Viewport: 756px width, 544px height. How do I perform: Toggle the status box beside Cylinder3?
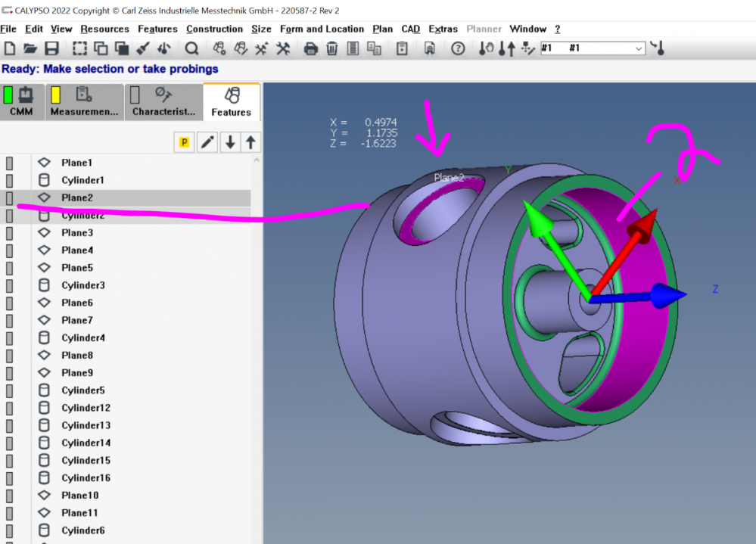click(10, 285)
